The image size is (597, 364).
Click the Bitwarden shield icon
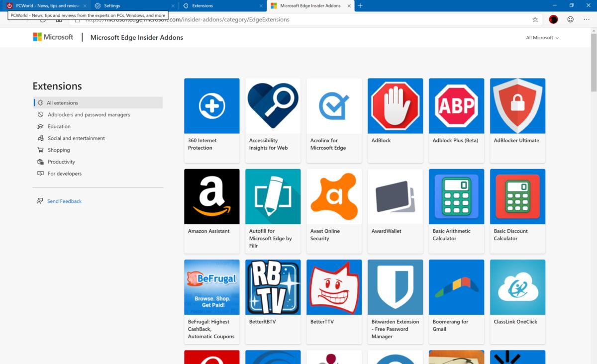[395, 287]
